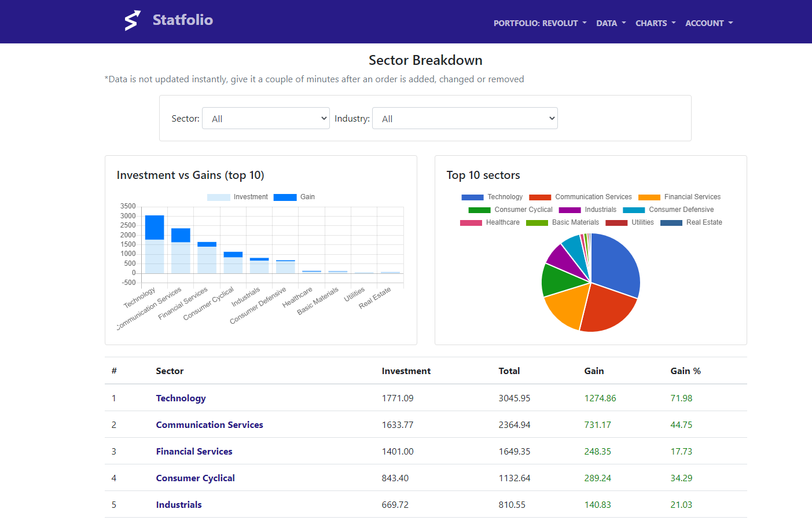The height and width of the screenshot is (520, 812).
Task: Open the Financial Services sector link
Action: (x=194, y=452)
